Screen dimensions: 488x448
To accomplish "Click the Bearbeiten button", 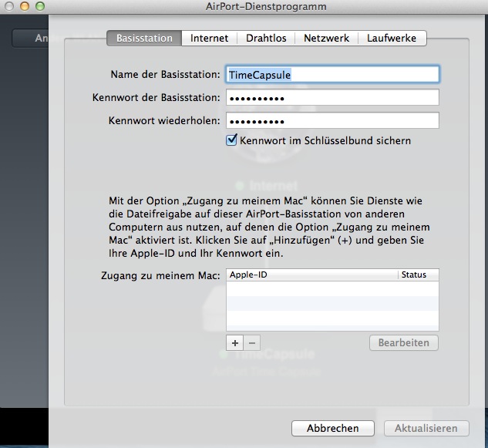I will [403, 342].
